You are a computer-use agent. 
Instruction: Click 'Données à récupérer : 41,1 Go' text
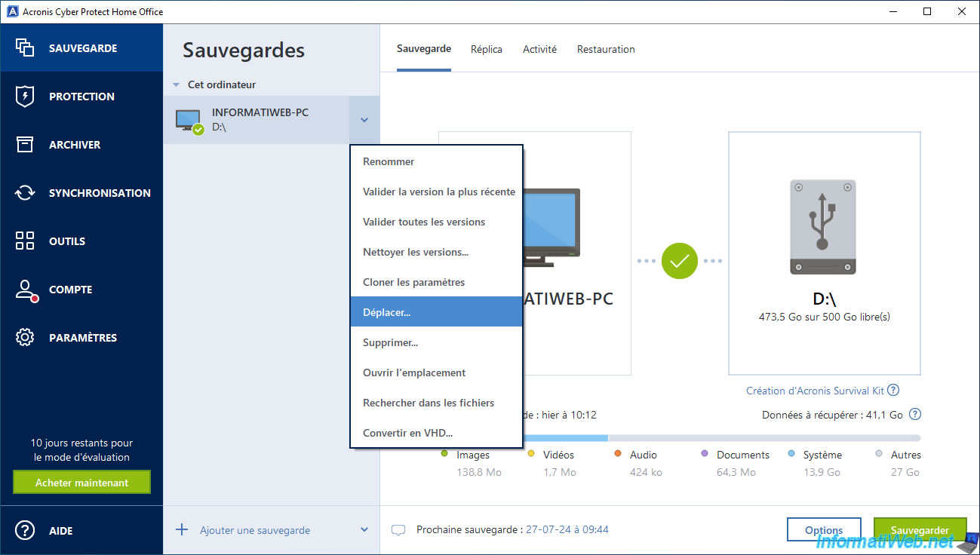click(x=832, y=415)
